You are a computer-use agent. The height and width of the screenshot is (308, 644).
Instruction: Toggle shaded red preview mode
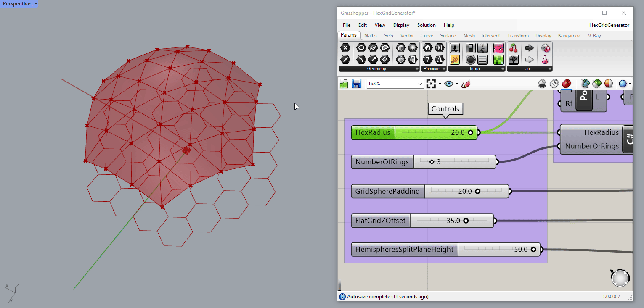(x=566, y=84)
